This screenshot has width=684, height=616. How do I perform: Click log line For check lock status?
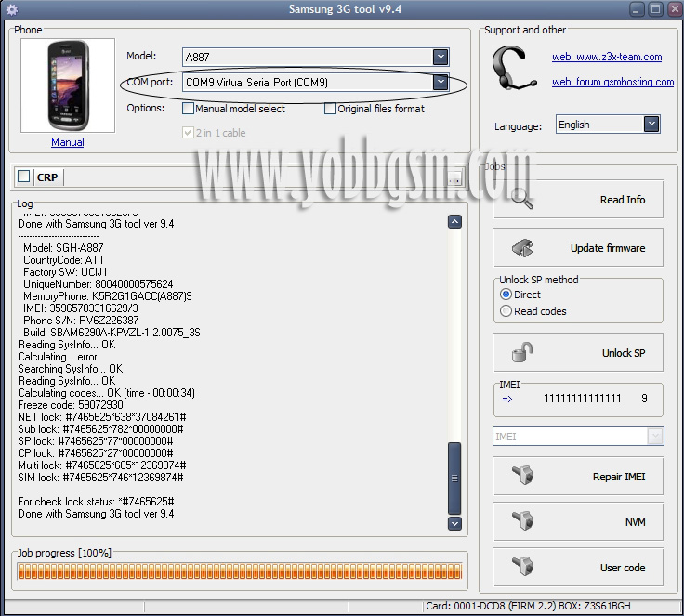click(96, 502)
